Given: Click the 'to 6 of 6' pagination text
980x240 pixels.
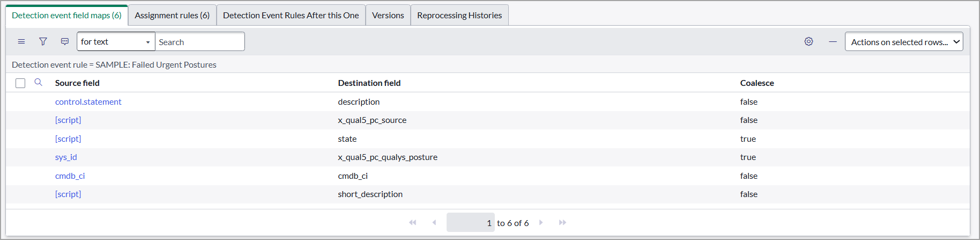Looking at the screenshot, I should click(513, 223).
